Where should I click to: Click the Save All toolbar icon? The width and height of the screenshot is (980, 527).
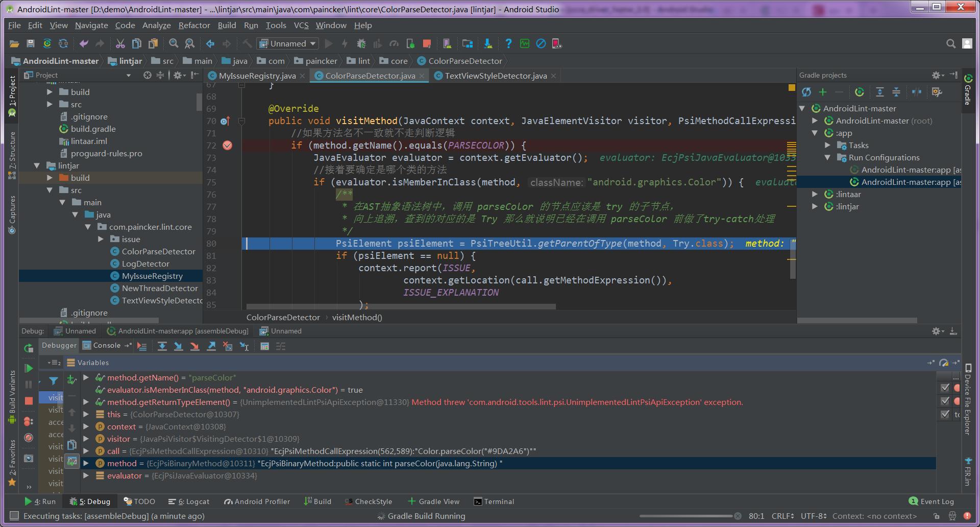[31, 44]
